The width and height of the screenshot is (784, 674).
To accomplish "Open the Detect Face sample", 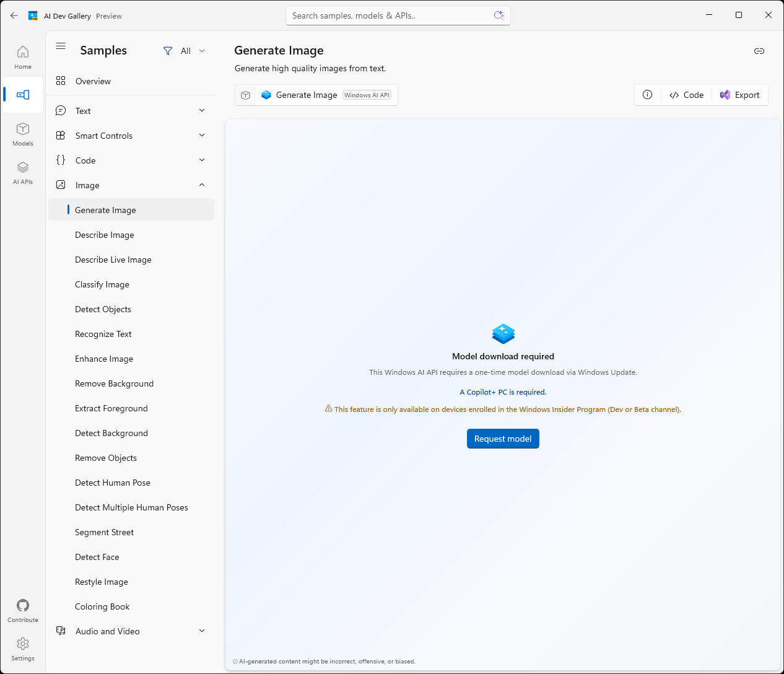I will [131, 557].
